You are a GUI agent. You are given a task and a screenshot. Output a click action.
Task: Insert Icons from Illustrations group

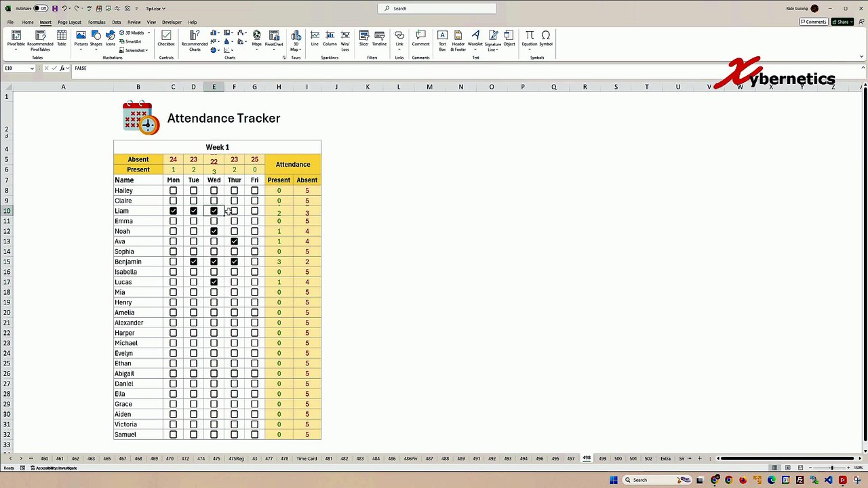point(110,39)
